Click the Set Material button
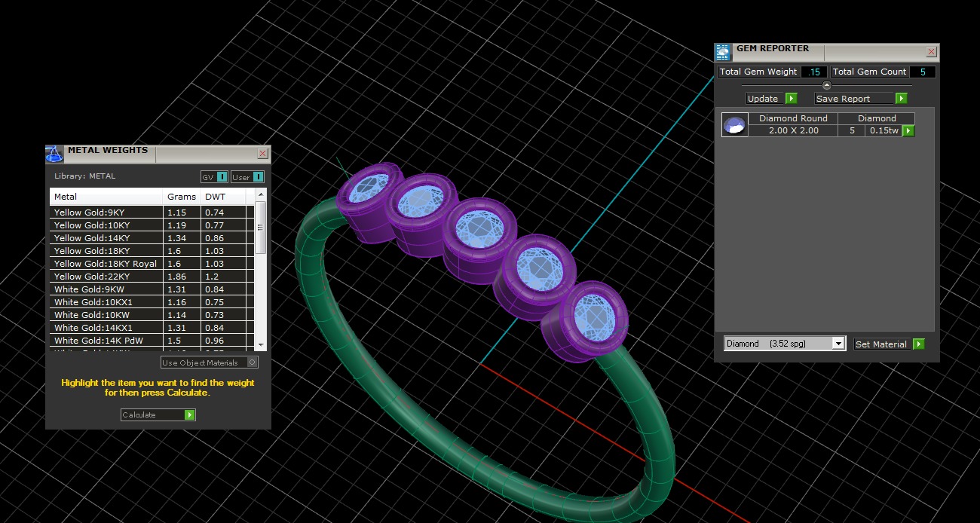Viewport: 980px width, 523px height. click(x=888, y=344)
